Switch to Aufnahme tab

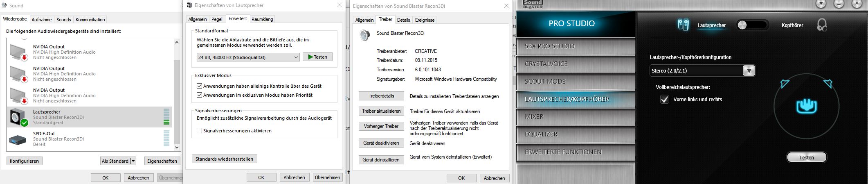point(42,20)
